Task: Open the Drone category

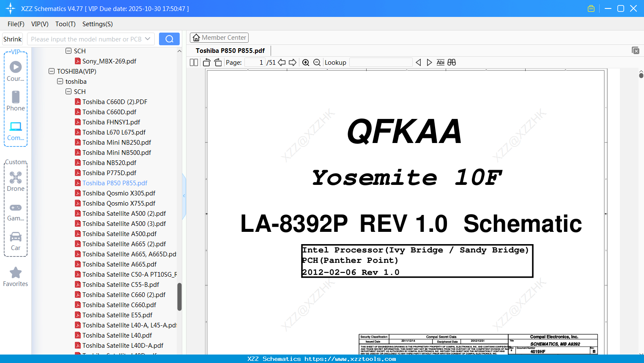Action: [16, 181]
